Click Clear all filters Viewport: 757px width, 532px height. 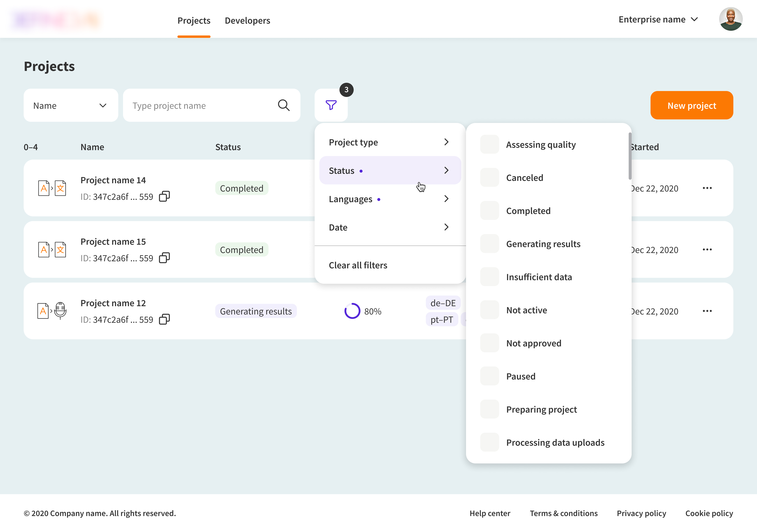358,265
